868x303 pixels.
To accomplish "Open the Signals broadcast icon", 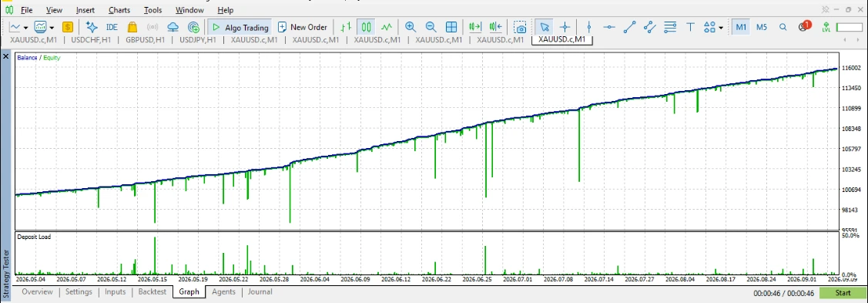I will 152,26.
